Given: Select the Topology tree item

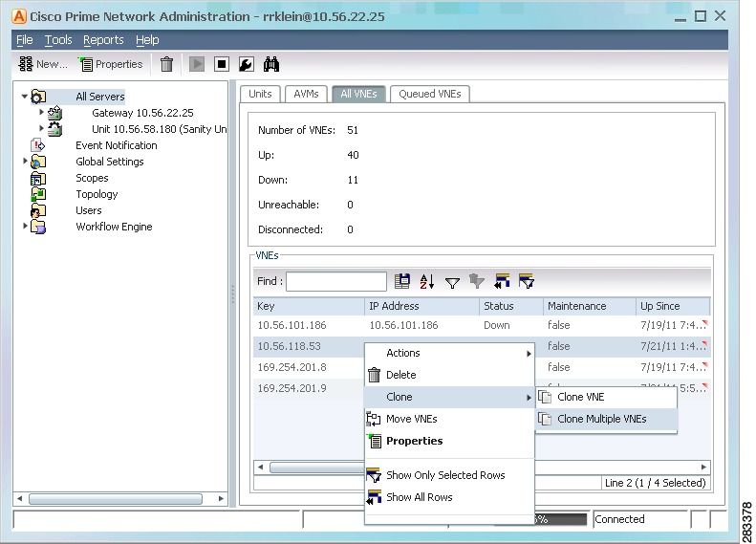Looking at the screenshot, I should click(x=97, y=194).
